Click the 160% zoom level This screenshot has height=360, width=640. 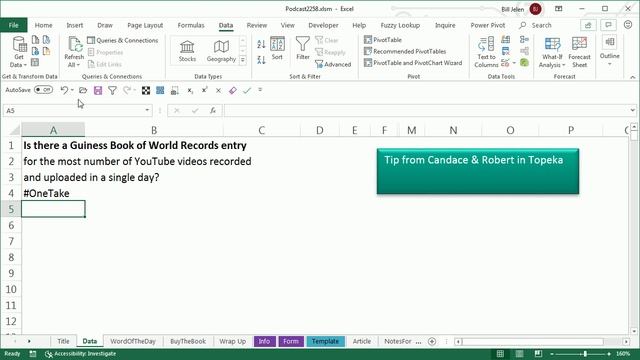(623, 354)
